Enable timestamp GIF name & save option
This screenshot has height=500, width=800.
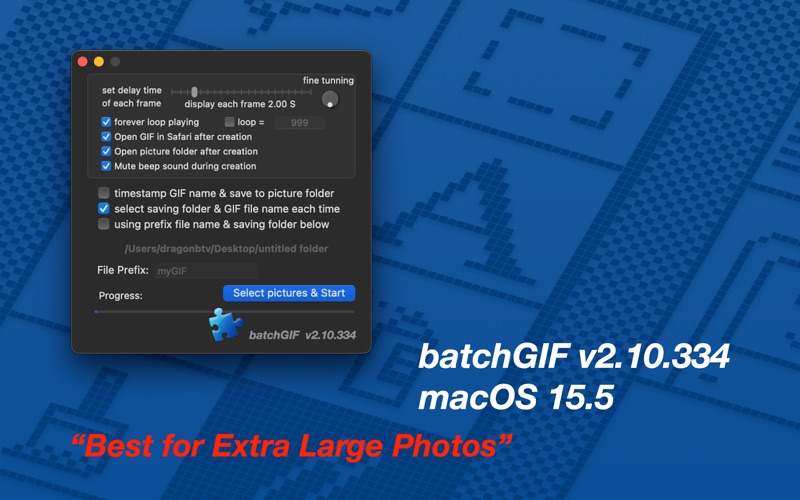coord(104,193)
